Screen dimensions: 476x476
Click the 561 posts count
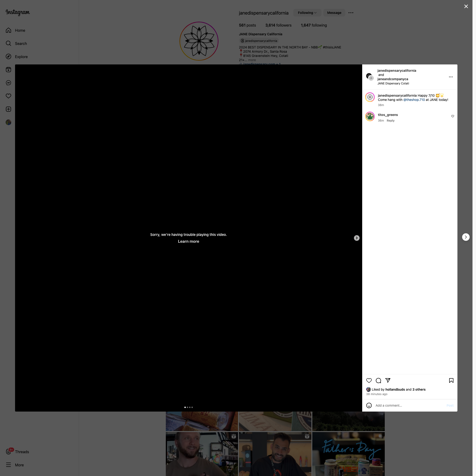247,25
